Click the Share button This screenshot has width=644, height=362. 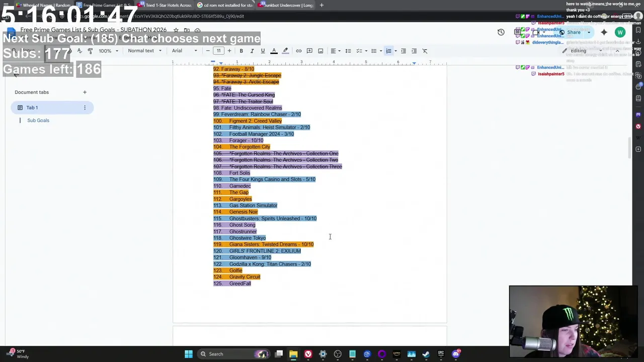coord(570,32)
